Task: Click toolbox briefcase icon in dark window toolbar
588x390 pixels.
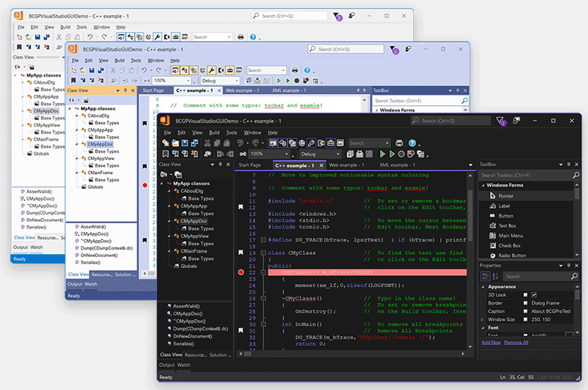Action: point(330,143)
